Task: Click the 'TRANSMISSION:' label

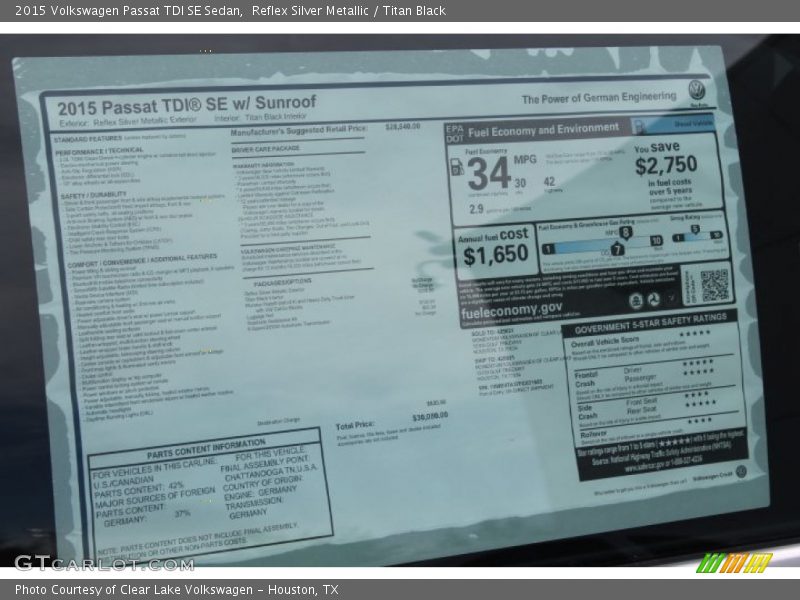Action: 254,503
